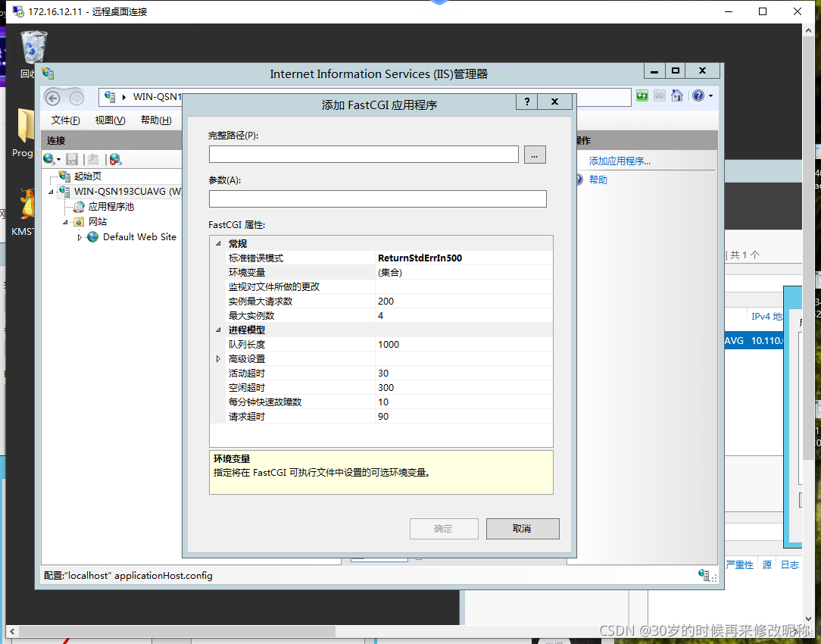821x644 pixels.
Task: Click the stop icon in IIS toolbar
Action: point(660,95)
